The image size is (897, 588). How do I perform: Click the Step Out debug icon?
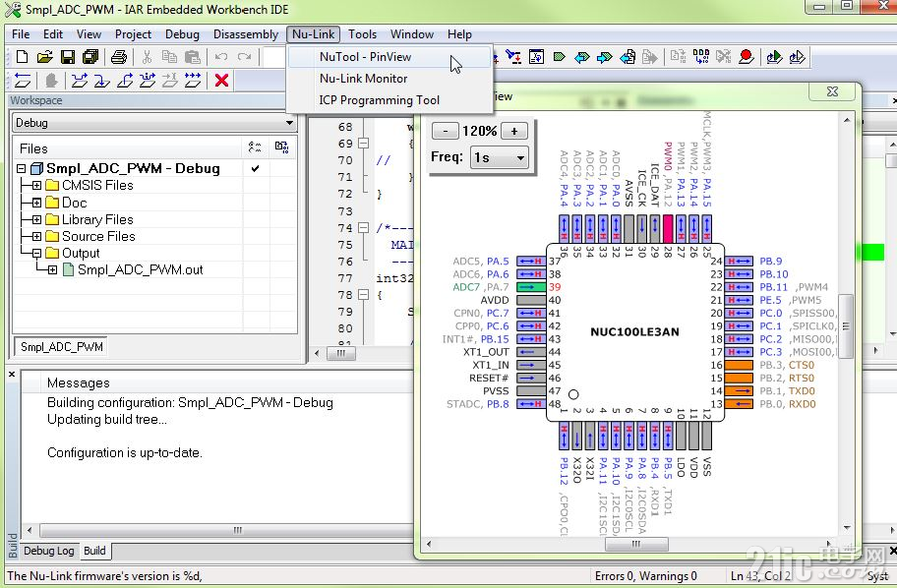coord(125,80)
